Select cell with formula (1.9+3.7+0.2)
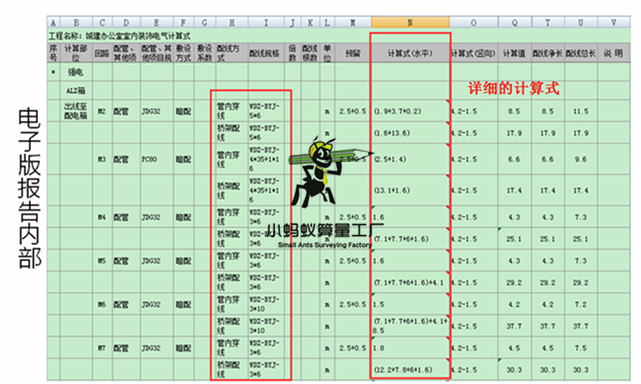Viewport: 641px width, 384px height. click(x=410, y=111)
